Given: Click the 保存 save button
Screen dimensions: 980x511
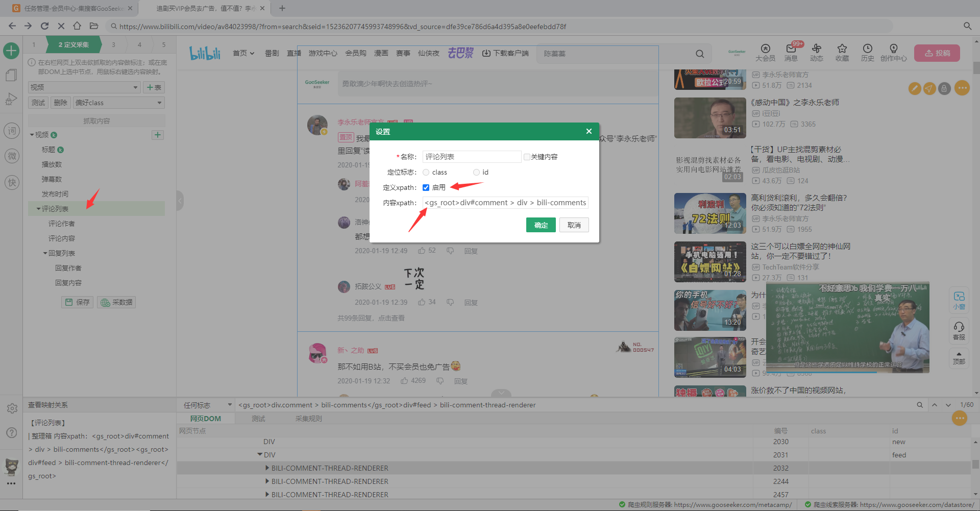Looking at the screenshot, I should click(78, 302).
